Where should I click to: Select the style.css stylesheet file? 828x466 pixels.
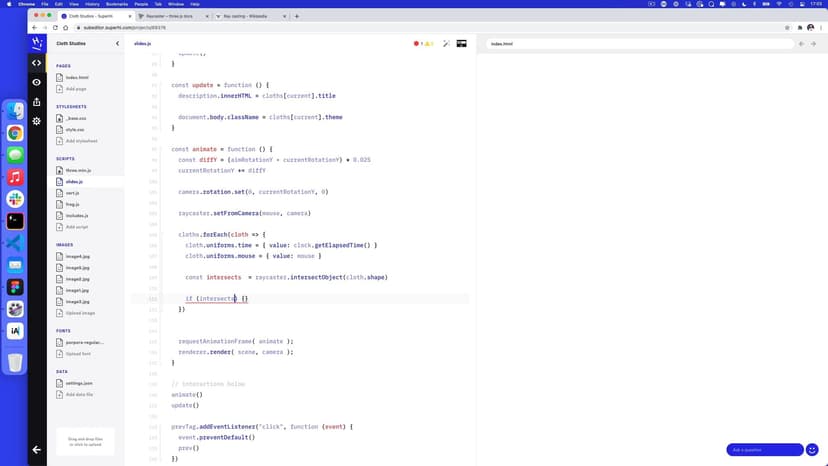75,129
